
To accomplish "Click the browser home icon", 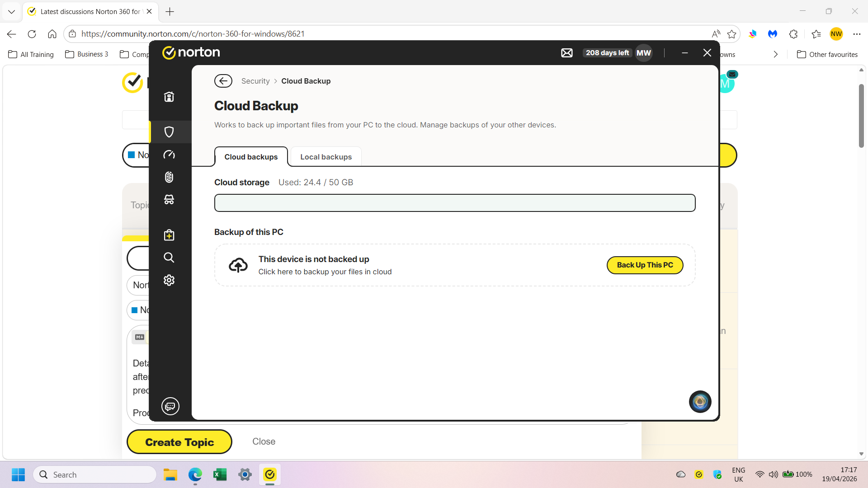I will (52, 34).
